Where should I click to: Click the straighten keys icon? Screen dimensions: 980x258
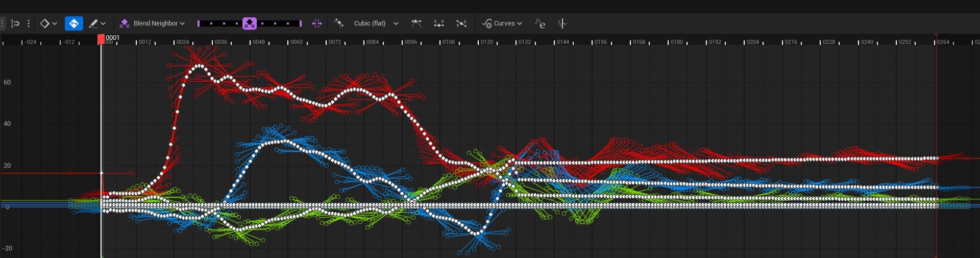461,24
